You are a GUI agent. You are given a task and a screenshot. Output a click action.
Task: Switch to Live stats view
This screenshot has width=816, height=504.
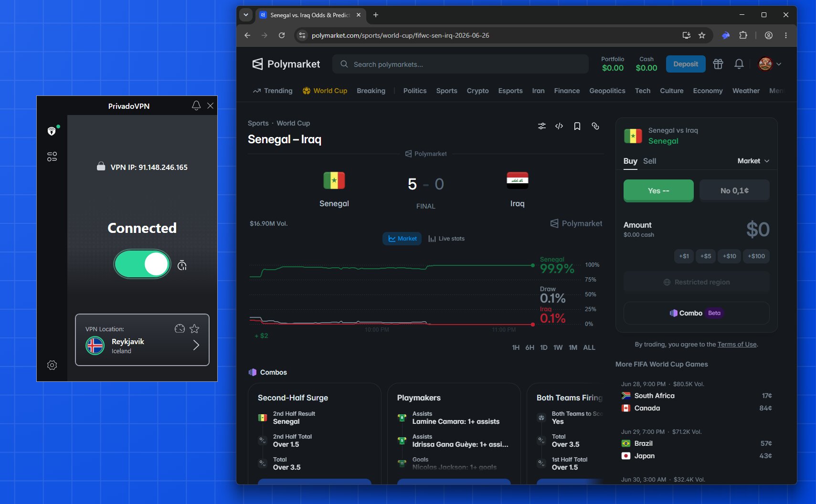(446, 239)
